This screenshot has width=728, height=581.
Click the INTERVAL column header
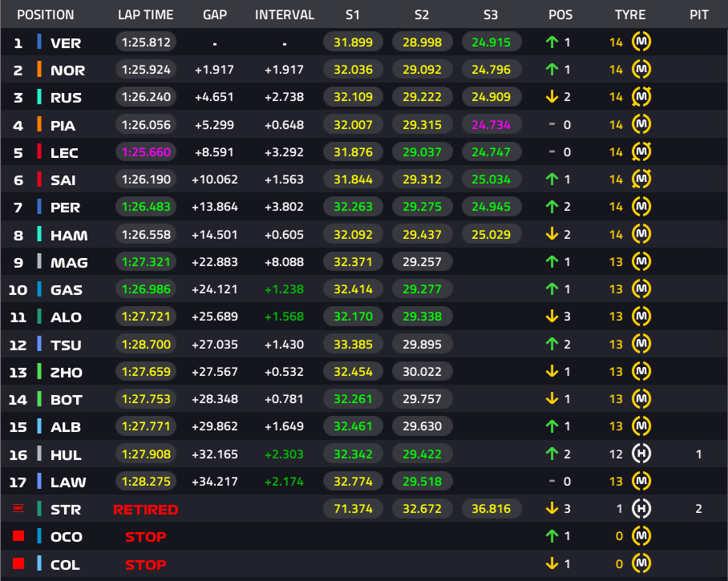point(284,15)
